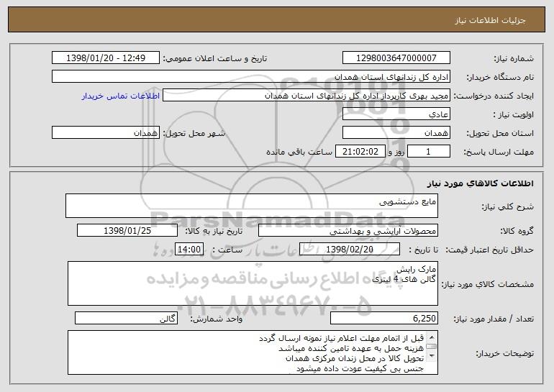Select the public announcement date field
This screenshot has height=392, width=554.
[x=106, y=58]
